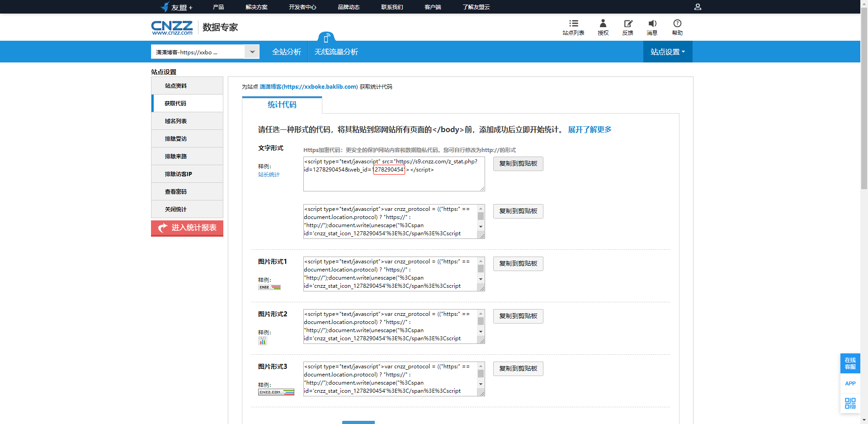The height and width of the screenshot is (424, 868).
Task: Open the 站点设置 dropdown menu
Action: [x=668, y=52]
